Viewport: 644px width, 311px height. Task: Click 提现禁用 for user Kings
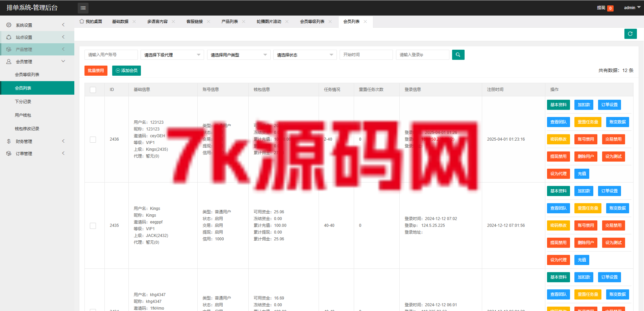click(559, 243)
